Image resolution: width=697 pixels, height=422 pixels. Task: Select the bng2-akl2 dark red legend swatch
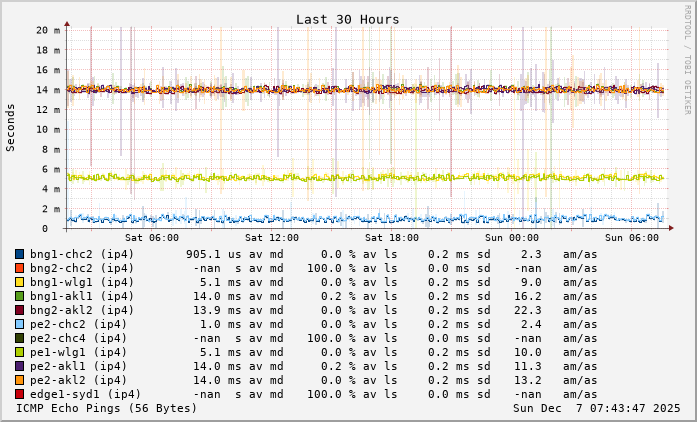pos(19,310)
